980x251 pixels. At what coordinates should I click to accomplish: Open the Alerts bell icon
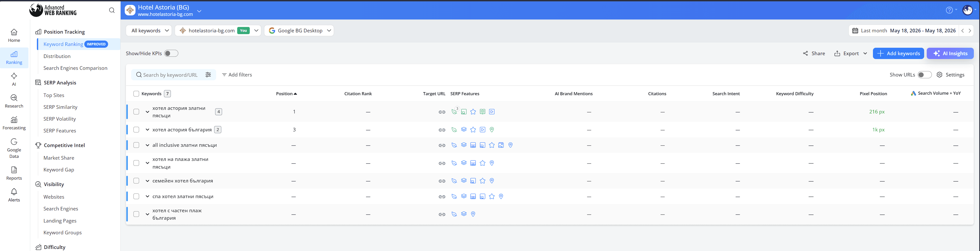pyautogui.click(x=14, y=195)
